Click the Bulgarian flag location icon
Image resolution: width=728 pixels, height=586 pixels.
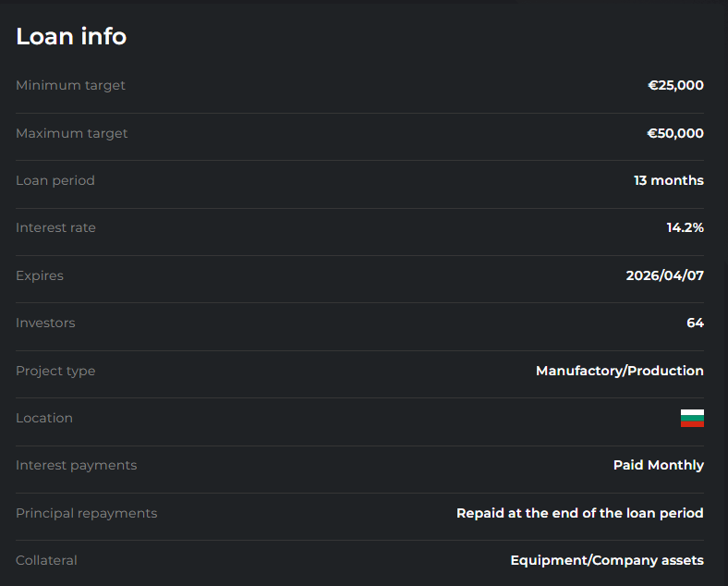692,418
